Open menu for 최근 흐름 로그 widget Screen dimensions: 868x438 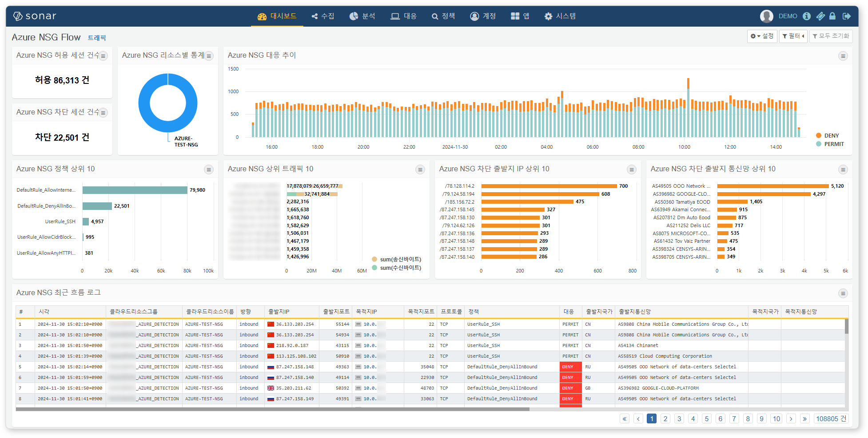(x=843, y=293)
